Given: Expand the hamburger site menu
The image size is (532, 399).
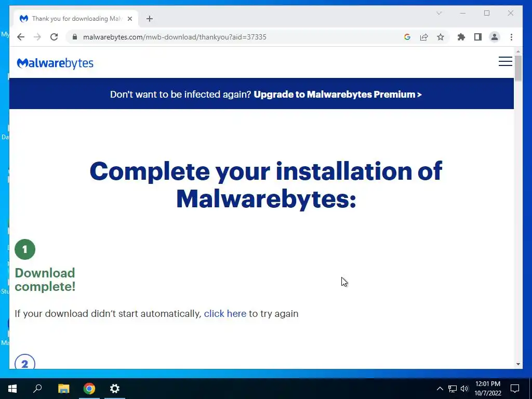Looking at the screenshot, I should 505,61.
